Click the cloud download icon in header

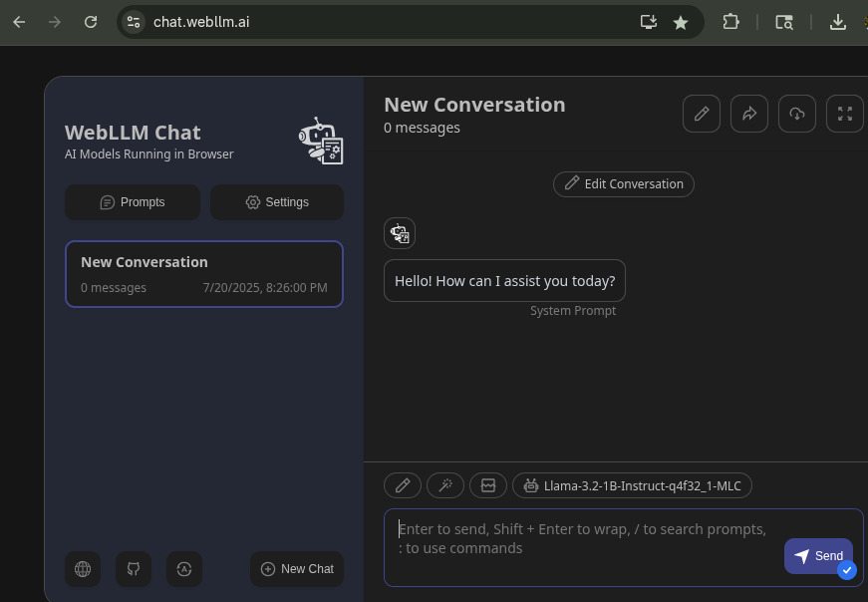click(x=797, y=114)
